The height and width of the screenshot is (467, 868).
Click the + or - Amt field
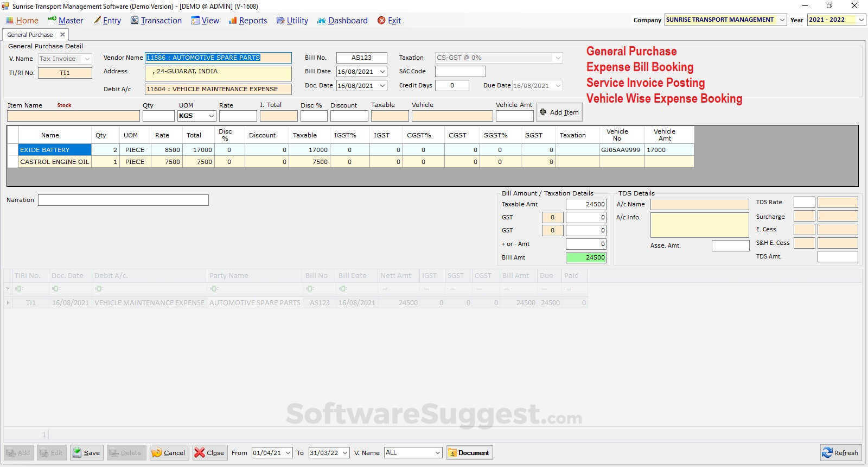tap(586, 244)
